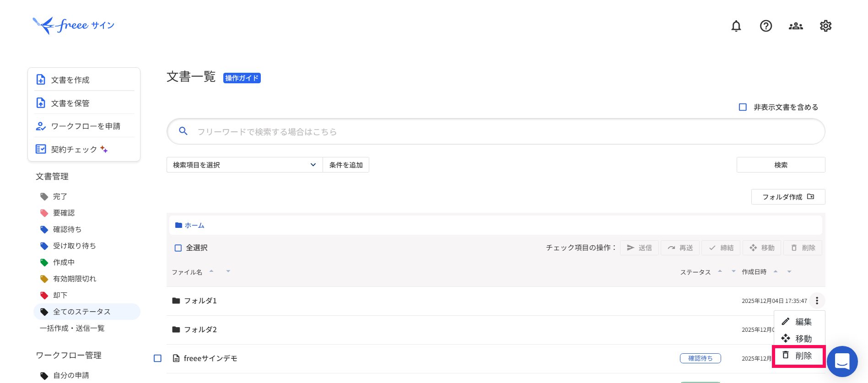868x383 pixels.
Task: Click the フォルダ1 folder icon
Action: 176,301
